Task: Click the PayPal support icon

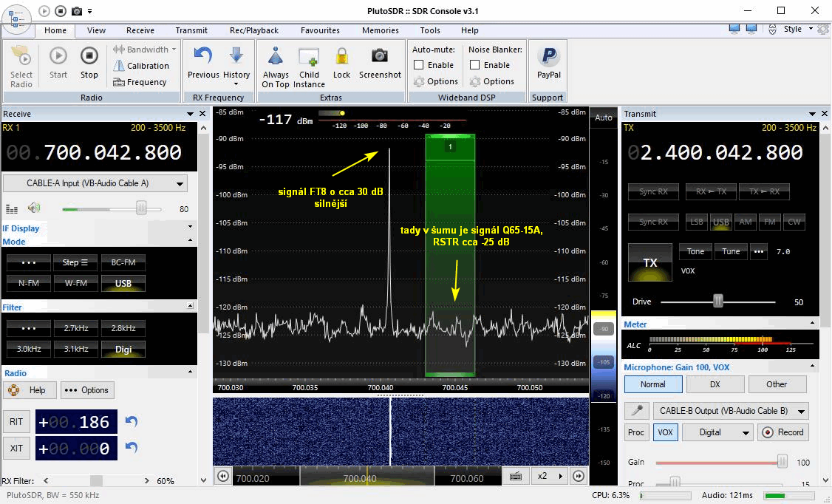Action: [x=548, y=57]
